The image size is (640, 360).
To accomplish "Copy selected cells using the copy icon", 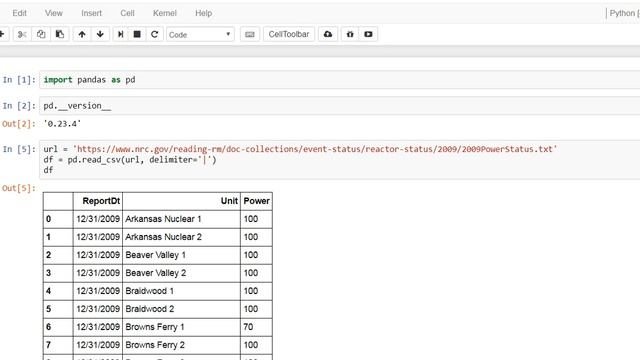I will coord(41,34).
